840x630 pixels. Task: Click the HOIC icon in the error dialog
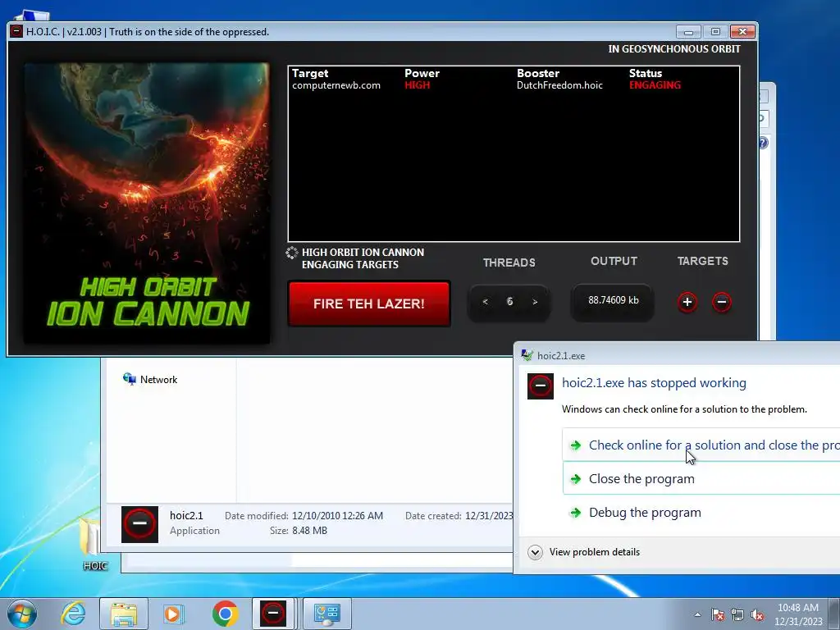click(x=540, y=386)
